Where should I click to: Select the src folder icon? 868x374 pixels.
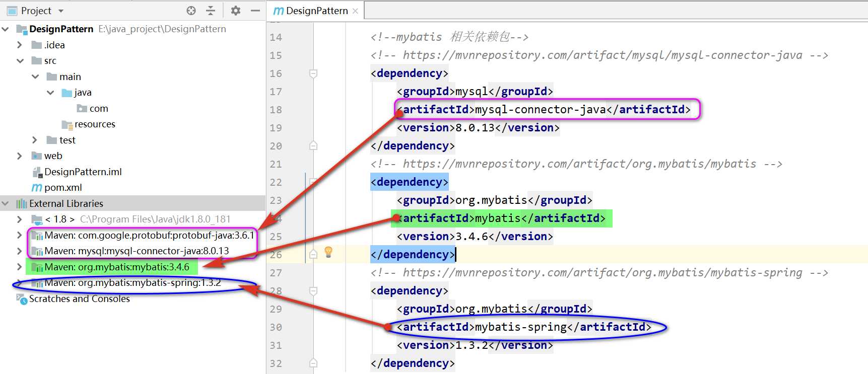[x=36, y=61]
